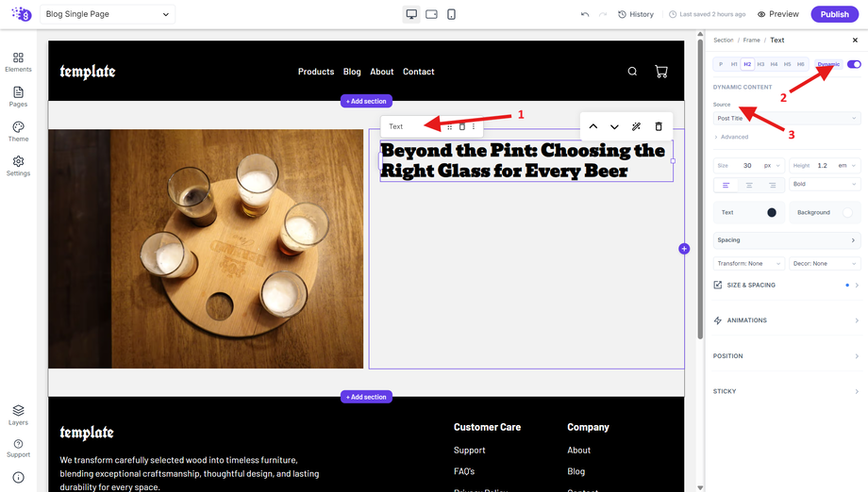Click the top Add section button

point(366,101)
